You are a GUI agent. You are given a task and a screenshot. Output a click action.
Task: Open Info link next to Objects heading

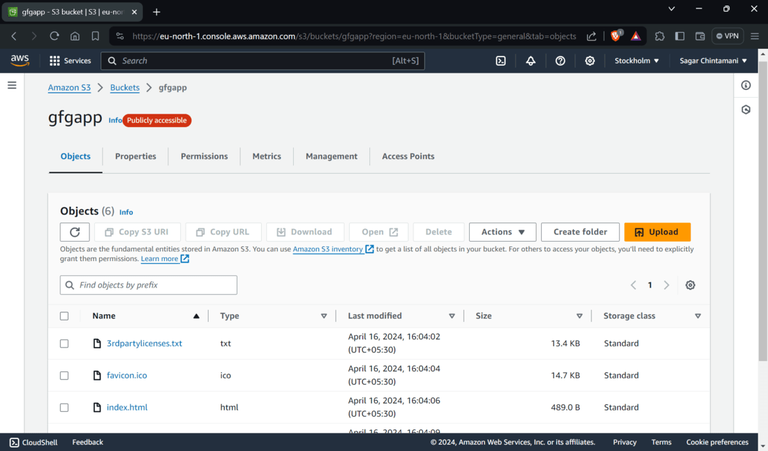click(126, 212)
